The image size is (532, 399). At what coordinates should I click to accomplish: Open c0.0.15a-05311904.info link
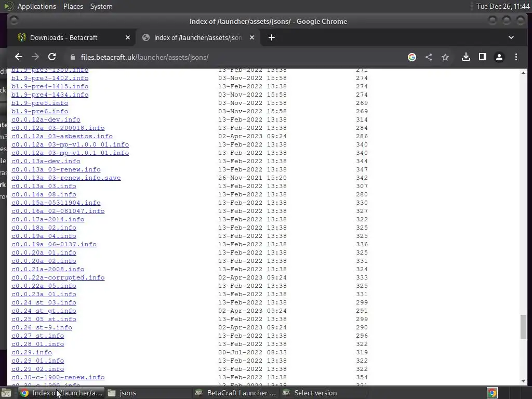coord(56,203)
